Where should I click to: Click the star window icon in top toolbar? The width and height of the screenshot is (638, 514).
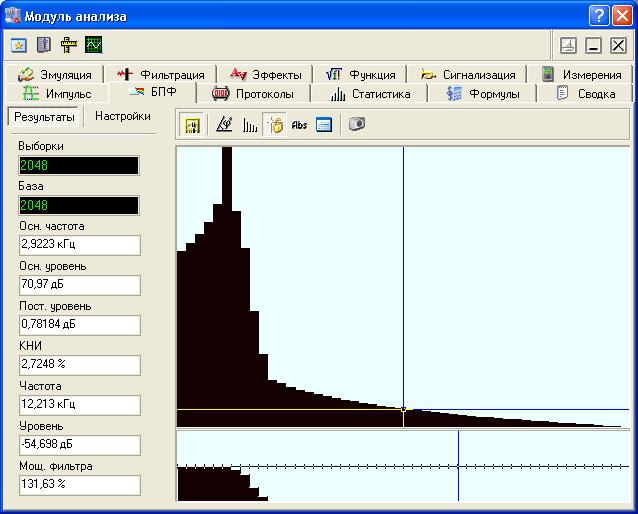pyautogui.click(x=19, y=45)
